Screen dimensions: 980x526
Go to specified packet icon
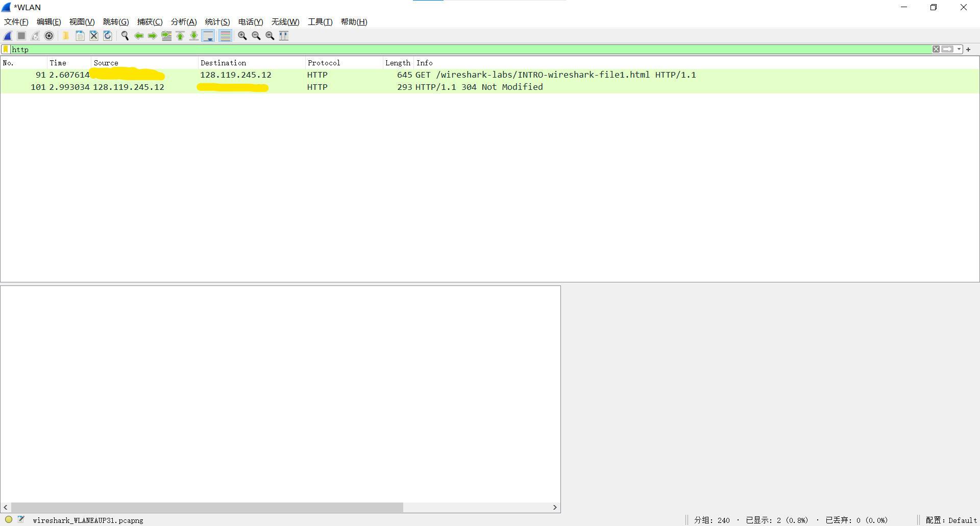click(x=166, y=36)
